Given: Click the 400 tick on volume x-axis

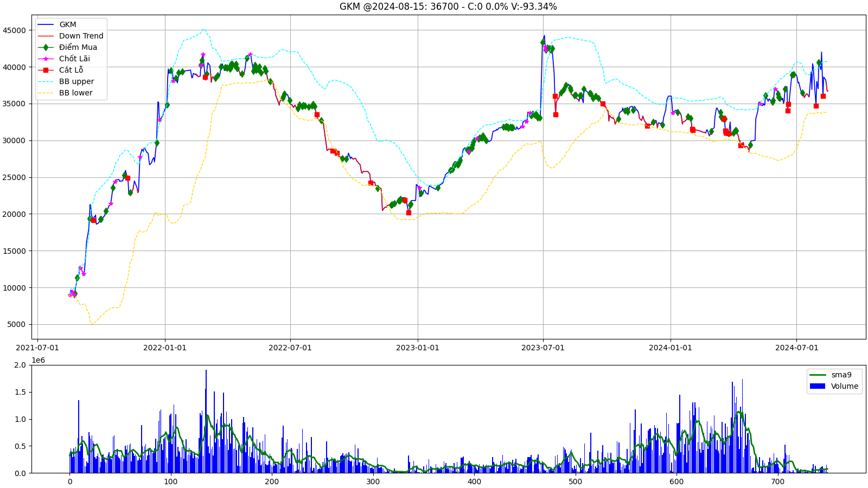Looking at the screenshot, I should [474, 481].
